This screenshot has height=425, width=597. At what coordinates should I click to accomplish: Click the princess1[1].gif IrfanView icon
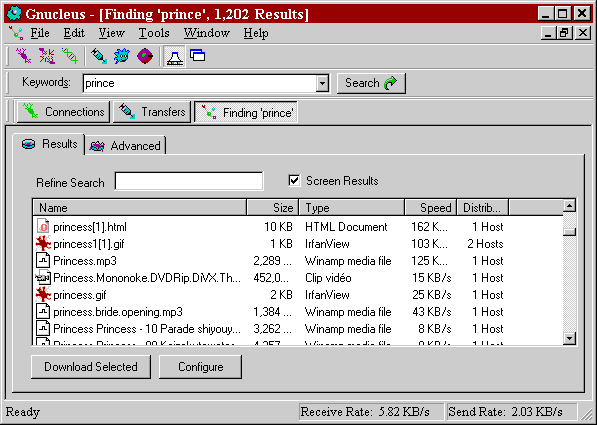[x=43, y=243]
